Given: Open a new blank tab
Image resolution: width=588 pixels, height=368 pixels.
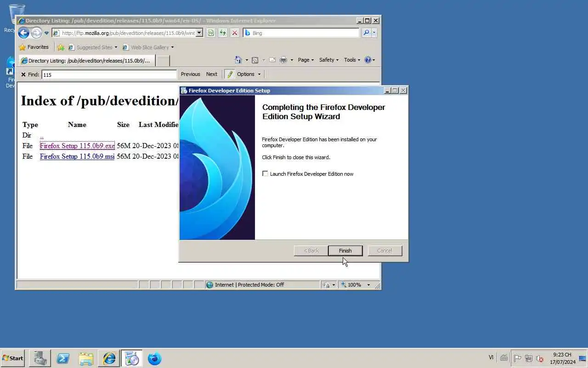Looking at the screenshot, I should pyautogui.click(x=163, y=61).
